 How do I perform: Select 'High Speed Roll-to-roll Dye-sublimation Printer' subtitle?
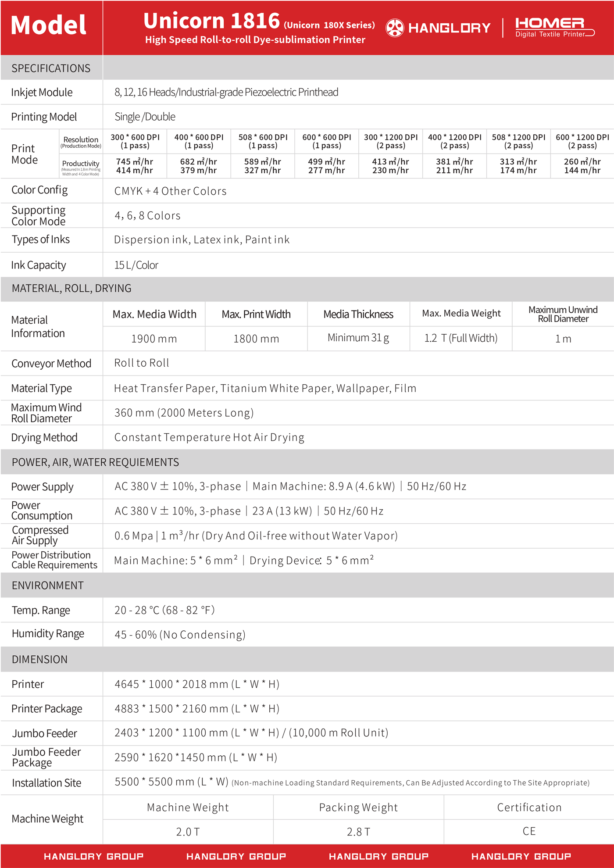[x=255, y=40]
